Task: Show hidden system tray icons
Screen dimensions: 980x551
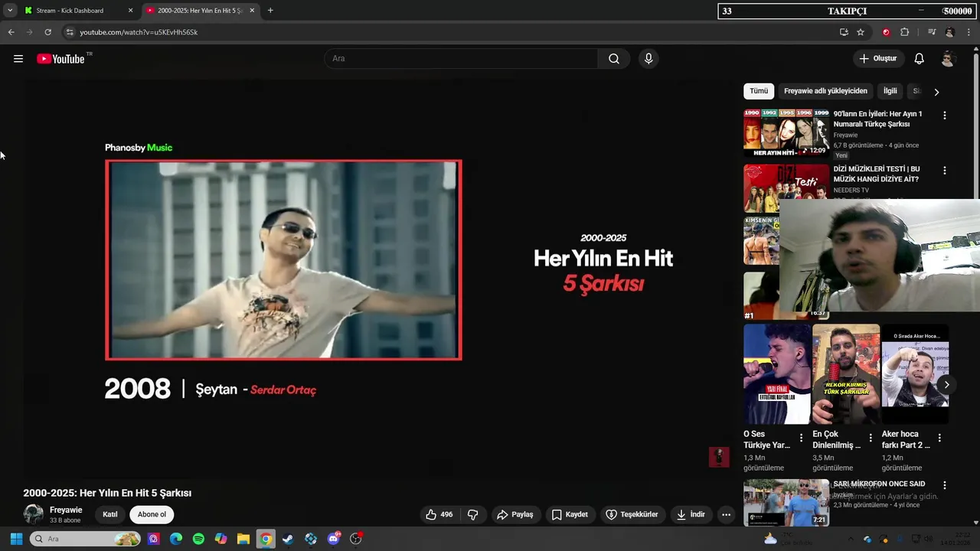Action: click(x=851, y=539)
